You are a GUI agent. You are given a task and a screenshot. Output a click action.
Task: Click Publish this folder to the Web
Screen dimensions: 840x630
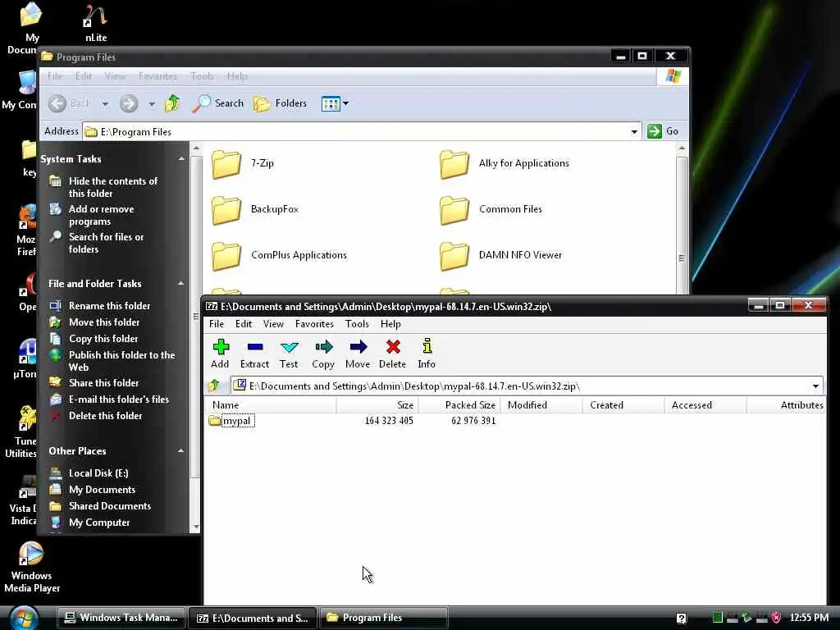pos(112,361)
